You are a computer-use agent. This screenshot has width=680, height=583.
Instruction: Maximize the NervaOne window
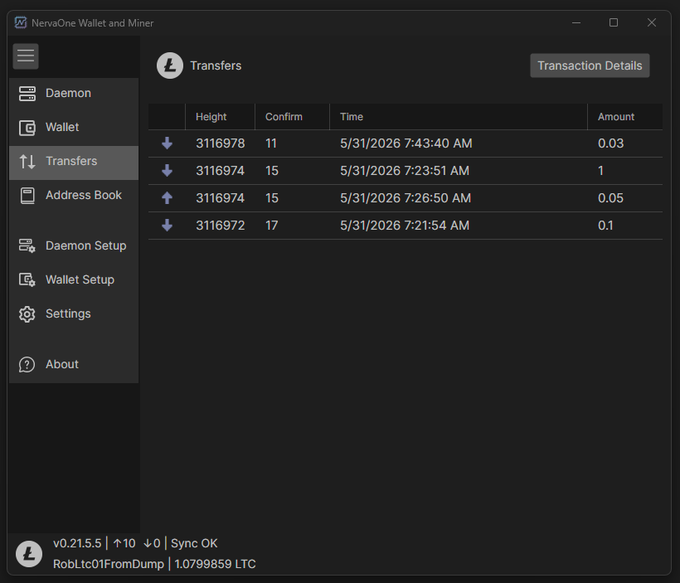(613, 23)
